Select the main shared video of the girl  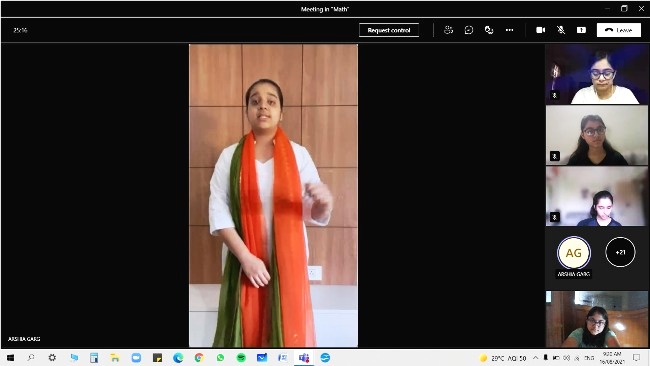click(x=274, y=195)
